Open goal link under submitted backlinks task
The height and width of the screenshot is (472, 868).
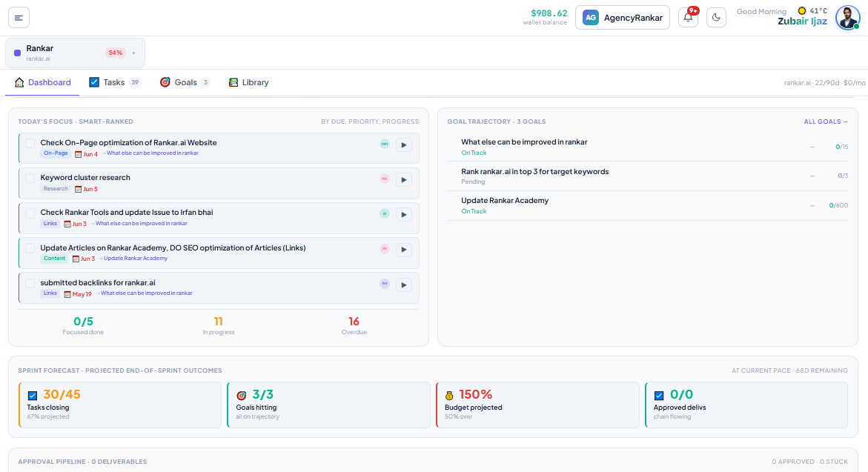[x=146, y=293]
